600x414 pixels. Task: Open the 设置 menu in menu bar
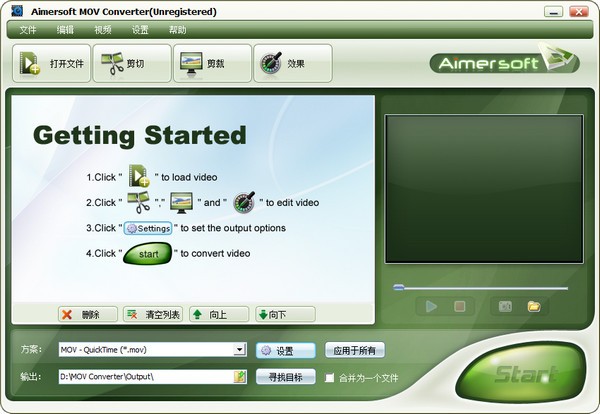(140, 30)
